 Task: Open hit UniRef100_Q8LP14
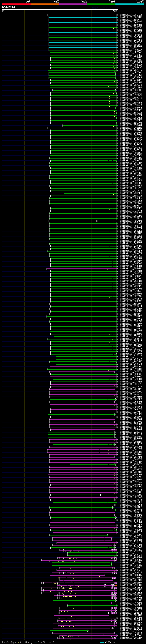pos(131,15)
